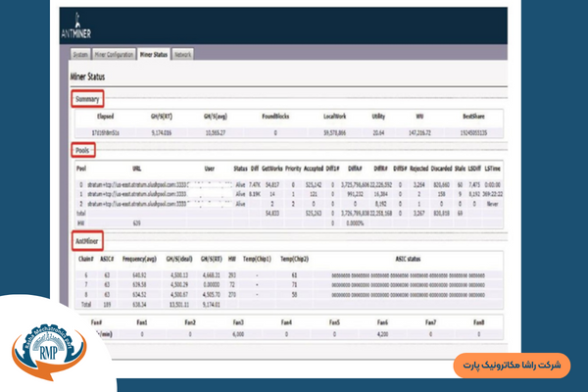This screenshot has width=588, height=392.
Task: Click the Summary section header
Action: pyautogui.click(x=87, y=99)
